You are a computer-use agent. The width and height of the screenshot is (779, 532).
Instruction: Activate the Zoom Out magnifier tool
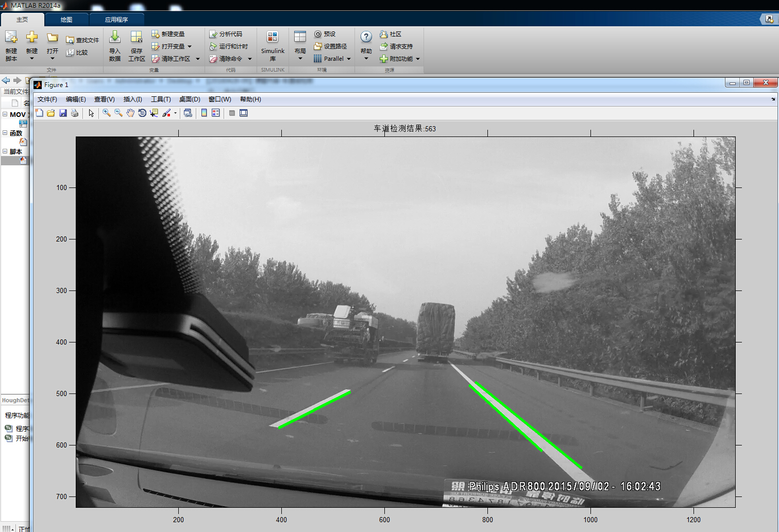point(118,113)
